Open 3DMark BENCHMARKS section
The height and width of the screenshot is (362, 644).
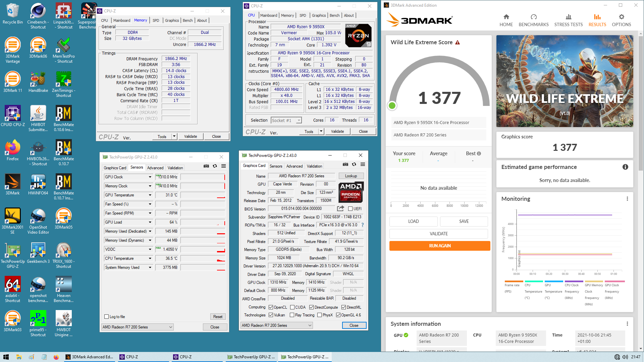pos(534,20)
